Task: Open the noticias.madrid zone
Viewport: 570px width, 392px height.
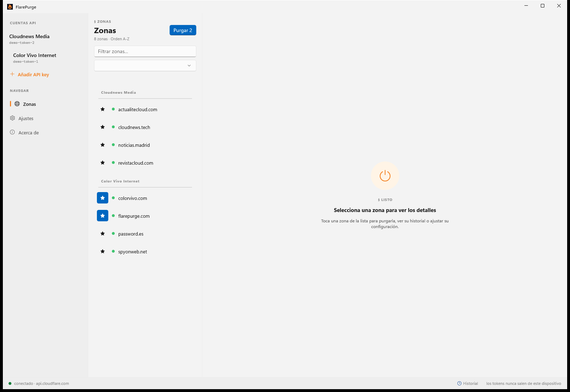Action: (145, 145)
